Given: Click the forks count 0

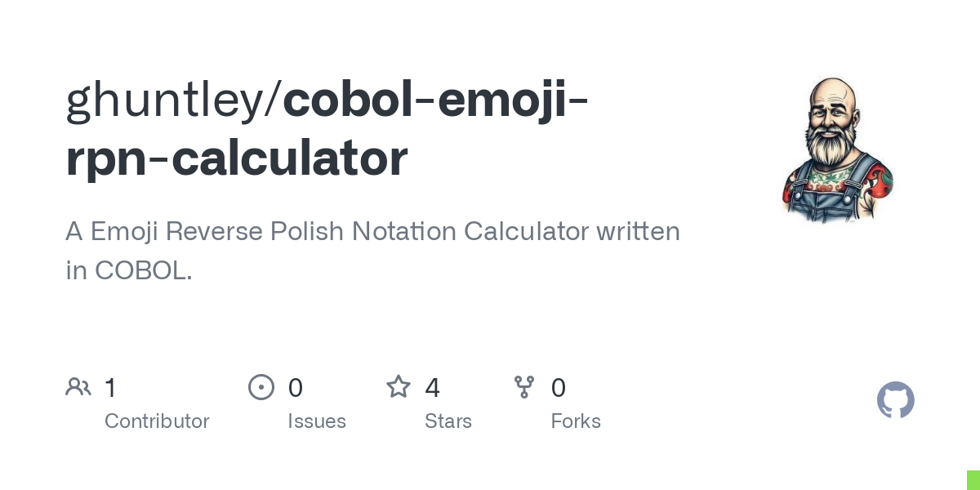Looking at the screenshot, I should 559,388.
